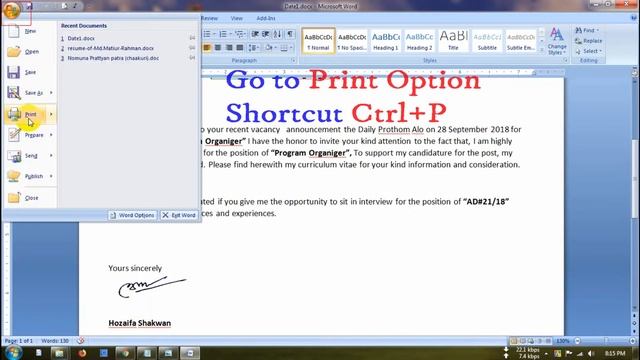This screenshot has height=360, width=640.
Task: Switch to the View ribbon tab
Action: [x=236, y=18]
